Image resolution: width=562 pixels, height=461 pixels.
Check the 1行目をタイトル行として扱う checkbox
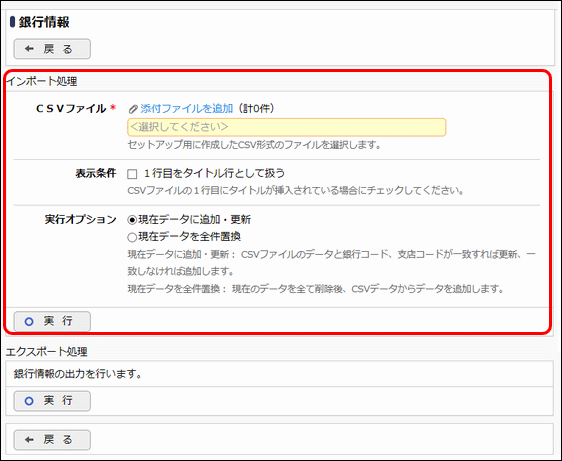pyautogui.click(x=132, y=174)
